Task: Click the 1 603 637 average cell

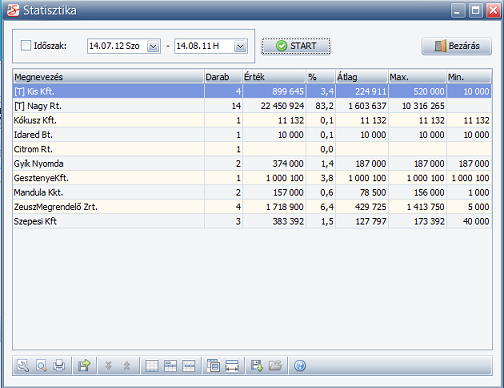Action: pyautogui.click(x=362, y=106)
